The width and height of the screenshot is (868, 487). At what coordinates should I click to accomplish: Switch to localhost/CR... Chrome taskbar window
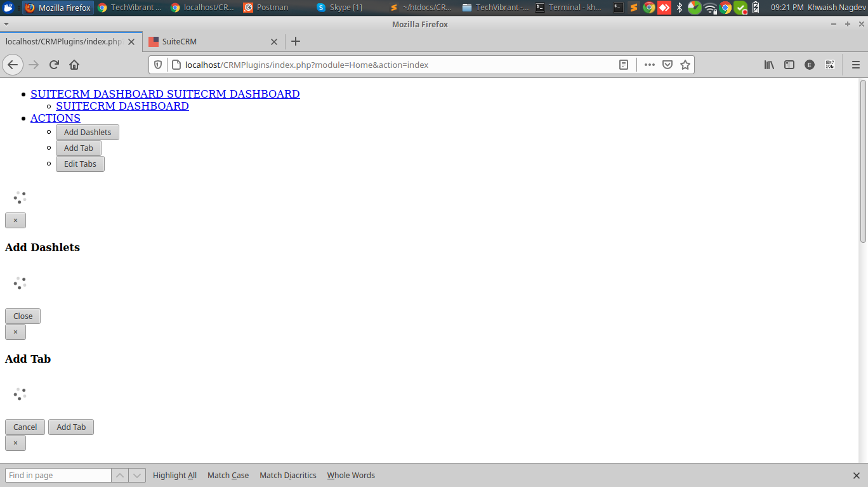coord(204,8)
